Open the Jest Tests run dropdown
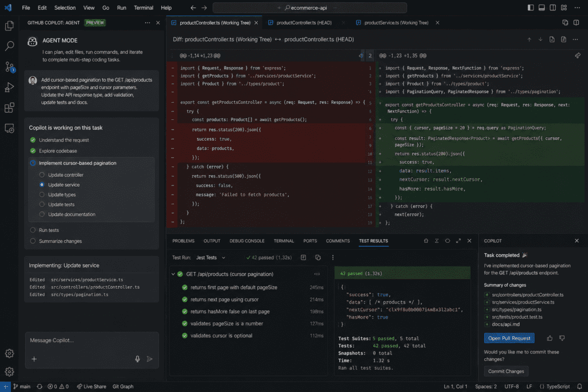The height and width of the screenshot is (392, 588). pos(211,258)
